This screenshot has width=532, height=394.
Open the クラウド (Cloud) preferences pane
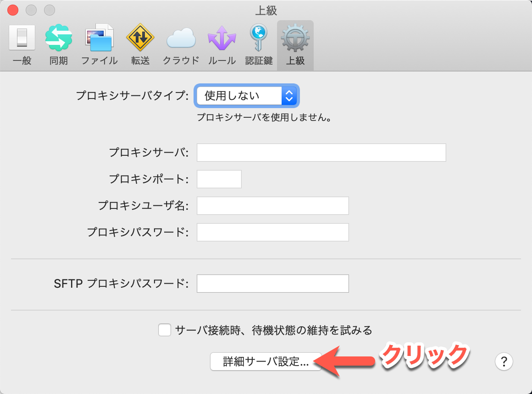pyautogui.click(x=181, y=45)
